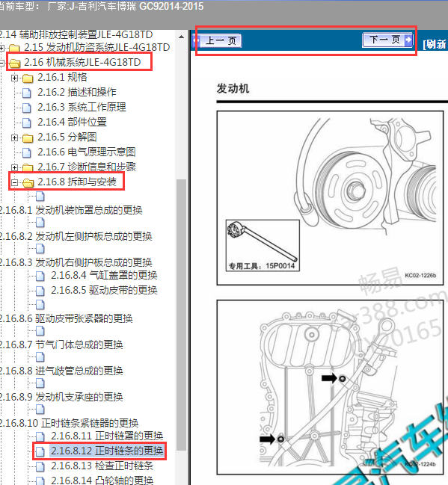The height and width of the screenshot is (485, 448).
Task: Expand the 2.16.7 诊断信息和步骤 node
Action: coord(14,167)
